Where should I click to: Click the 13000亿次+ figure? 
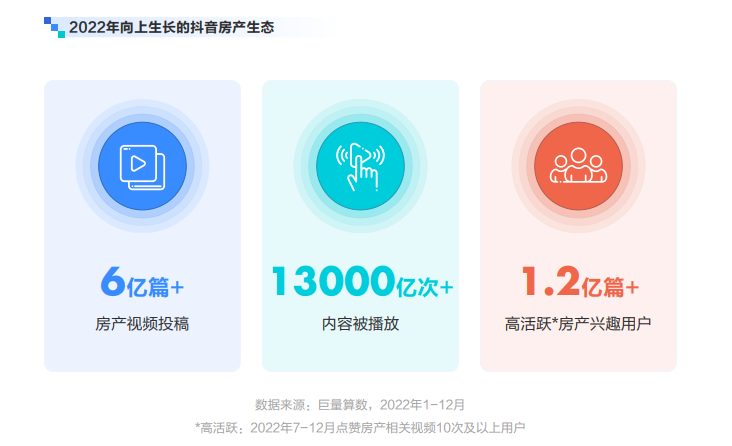362,281
